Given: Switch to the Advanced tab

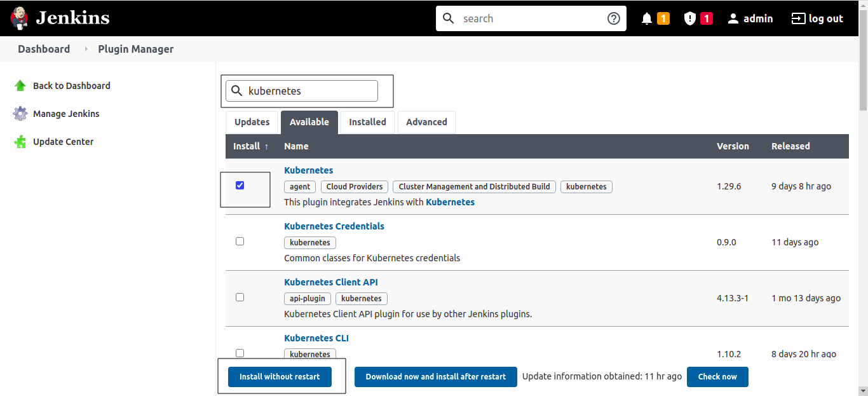Looking at the screenshot, I should [426, 122].
